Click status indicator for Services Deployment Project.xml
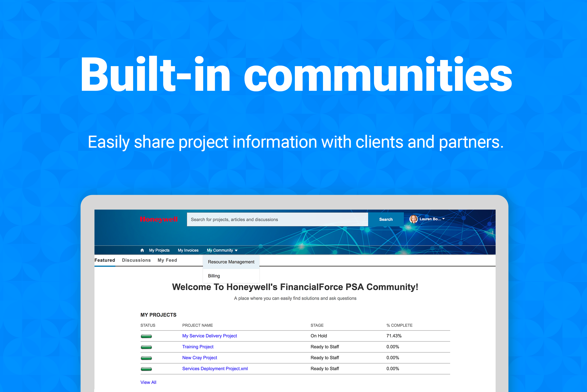587x392 pixels. click(146, 369)
